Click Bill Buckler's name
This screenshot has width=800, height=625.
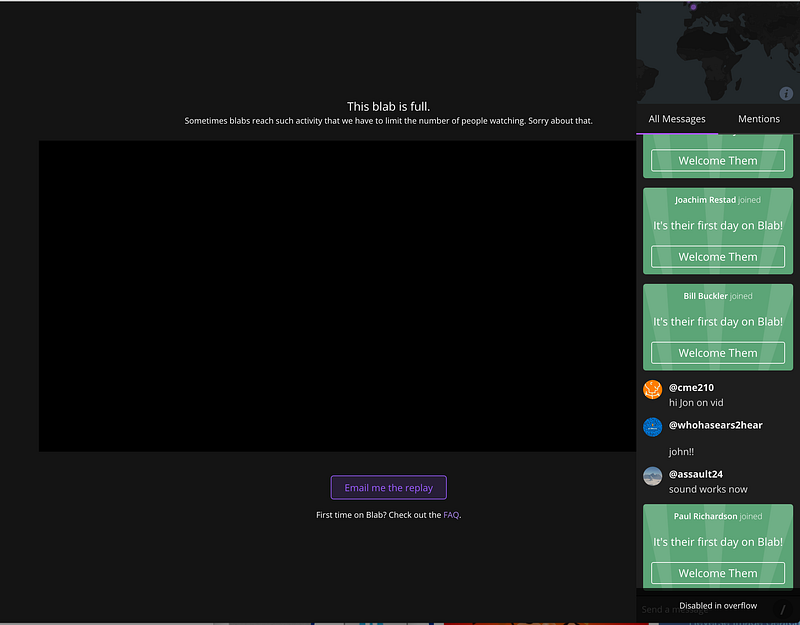click(x=705, y=296)
